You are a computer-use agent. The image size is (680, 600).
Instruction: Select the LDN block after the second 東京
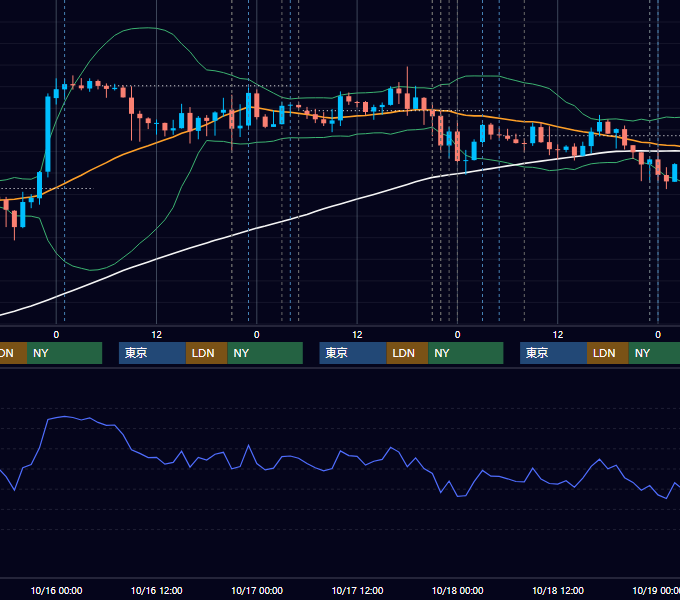pos(407,353)
